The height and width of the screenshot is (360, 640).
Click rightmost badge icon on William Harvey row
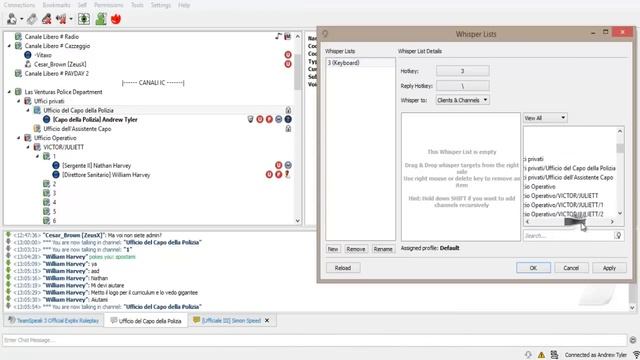click(288, 174)
